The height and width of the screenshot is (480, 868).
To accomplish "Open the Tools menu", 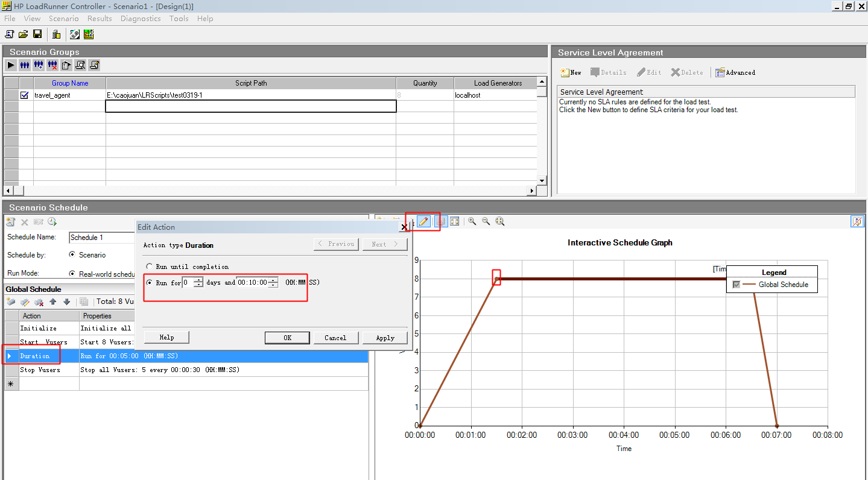I will pos(179,19).
